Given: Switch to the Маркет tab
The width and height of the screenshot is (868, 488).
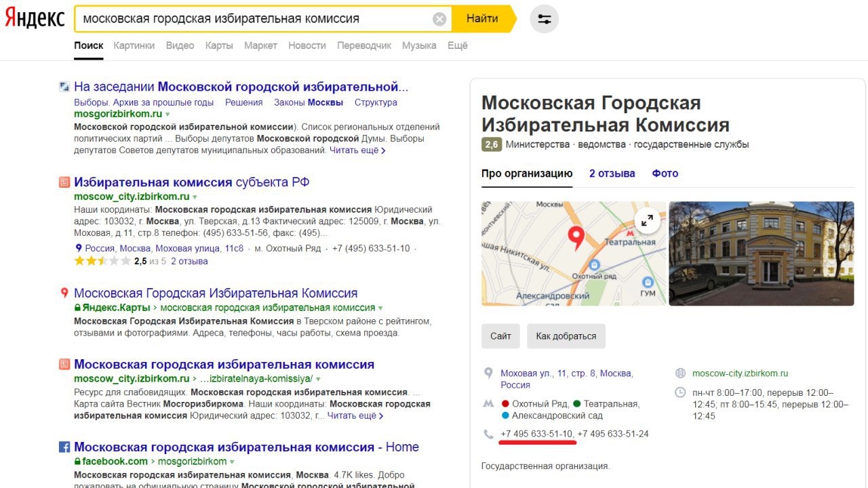Looking at the screenshot, I should (x=260, y=45).
